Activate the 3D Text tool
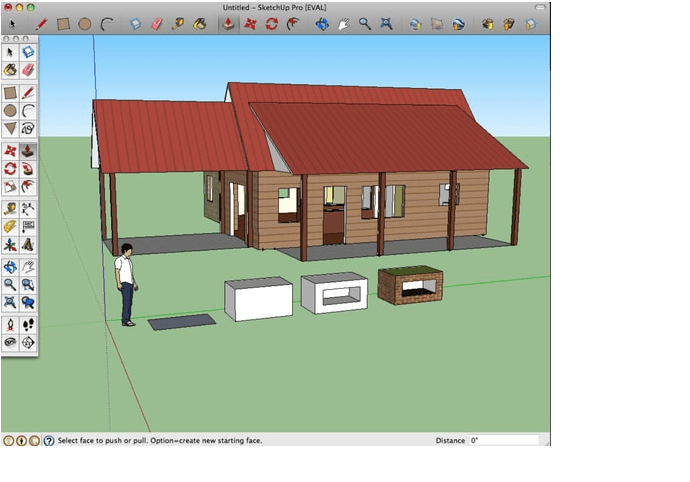Image resolution: width=690 pixels, height=482 pixels. [28, 245]
